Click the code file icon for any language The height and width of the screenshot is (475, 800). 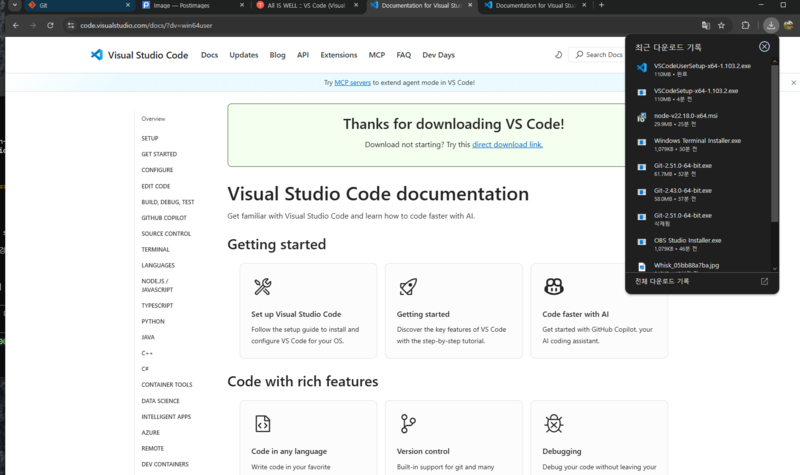[x=263, y=423]
